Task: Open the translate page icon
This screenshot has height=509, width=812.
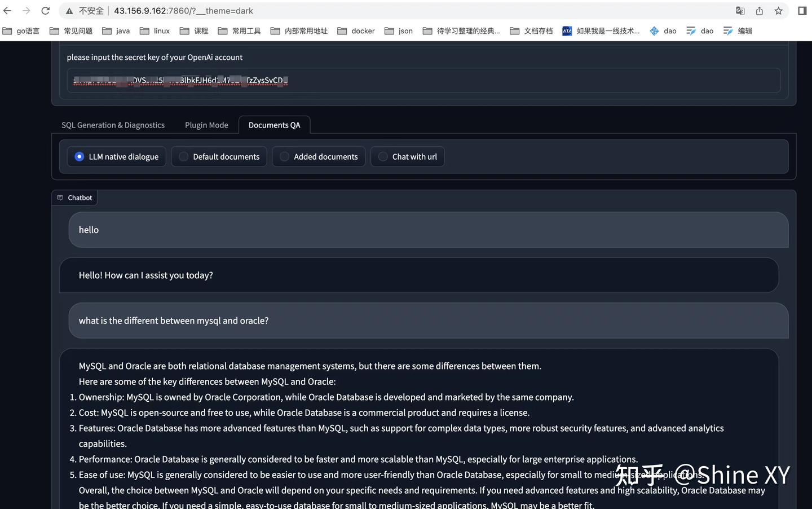Action: click(740, 11)
